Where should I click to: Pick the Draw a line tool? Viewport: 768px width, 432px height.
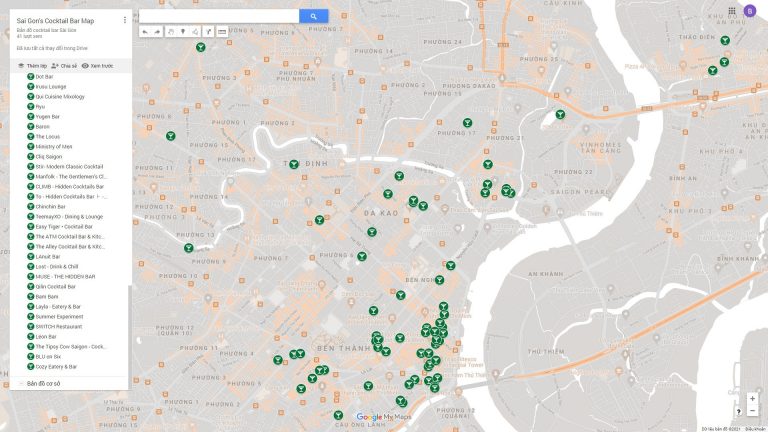click(195, 32)
